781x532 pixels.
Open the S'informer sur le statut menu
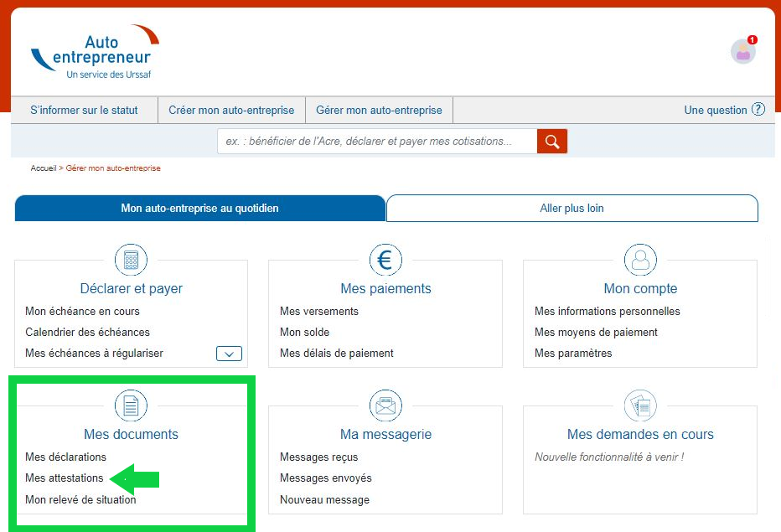coord(82,109)
